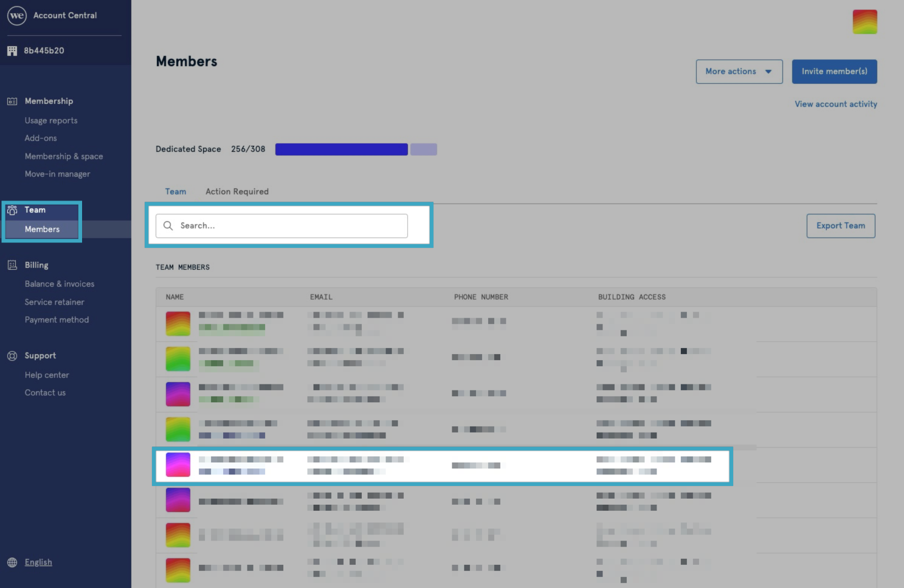Focus the member Search field

[281, 226]
